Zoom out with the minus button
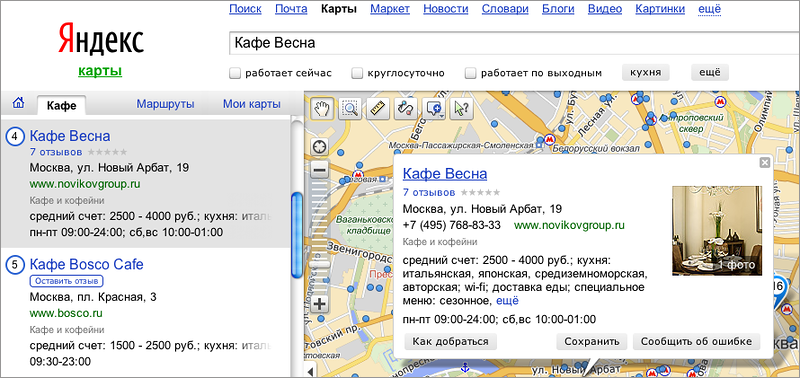Screen dimensions: 800x378 click(x=319, y=169)
